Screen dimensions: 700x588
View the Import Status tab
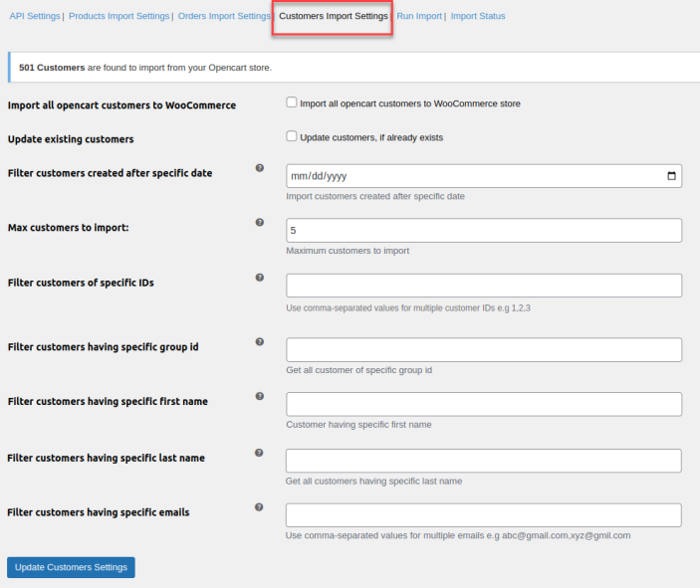478,16
